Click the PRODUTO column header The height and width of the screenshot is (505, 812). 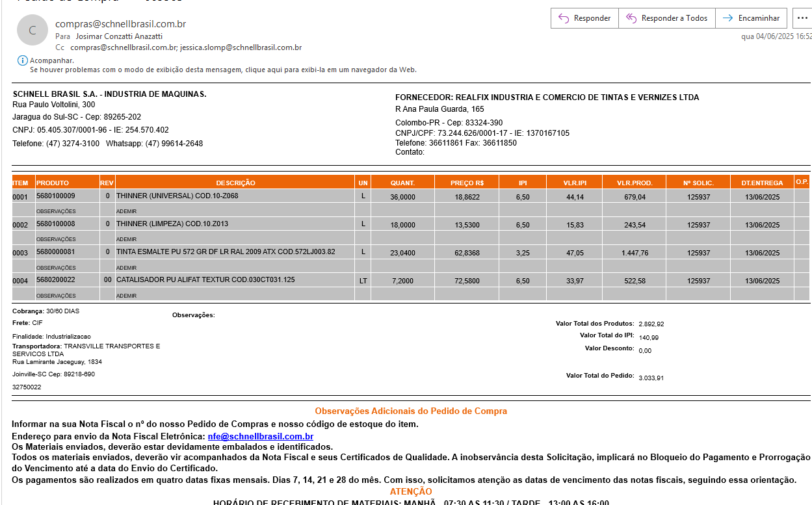(x=53, y=183)
